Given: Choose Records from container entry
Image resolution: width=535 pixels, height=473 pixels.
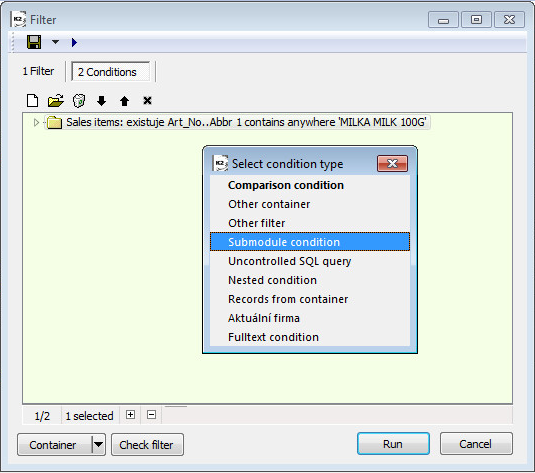Looking at the screenshot, I should [310, 299].
